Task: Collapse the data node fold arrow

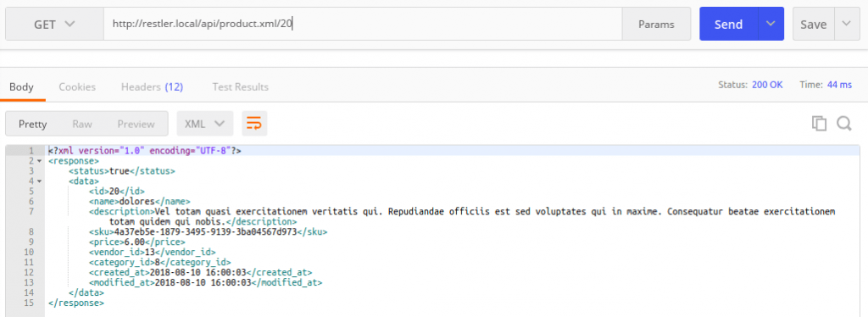Action: [x=39, y=181]
